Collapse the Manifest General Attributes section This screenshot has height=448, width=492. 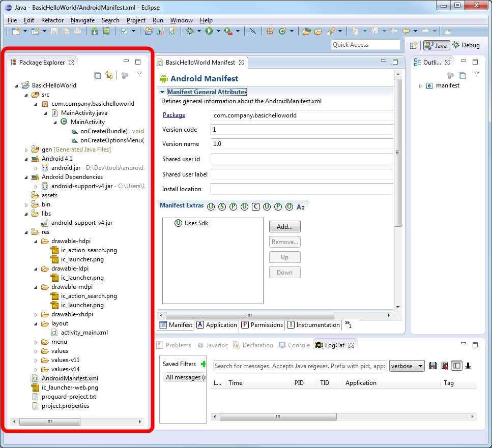click(x=162, y=92)
